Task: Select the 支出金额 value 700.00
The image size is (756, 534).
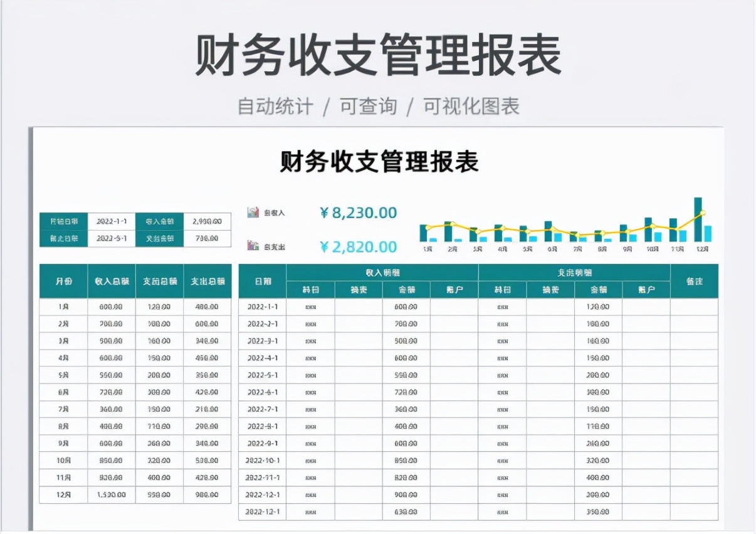Action: pos(207,238)
